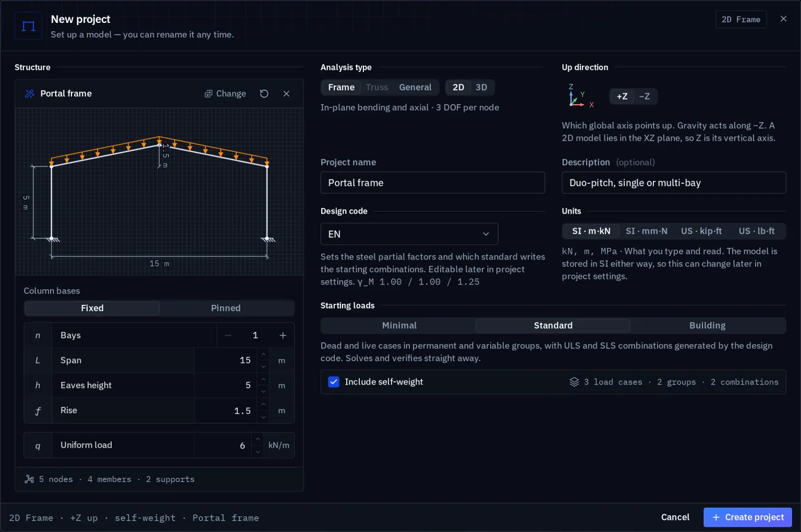The width and height of the screenshot is (801, 532).
Task: Decrement the Uniform load value
Action: (258, 451)
